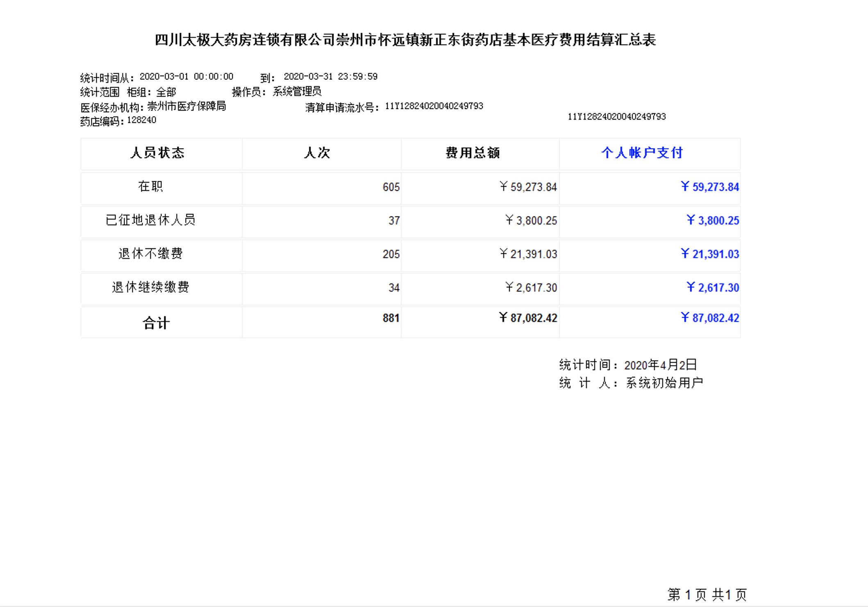Select serial number after 清算申请流水号 label
Screen dimensions: 868x607
pyautogui.click(x=434, y=106)
